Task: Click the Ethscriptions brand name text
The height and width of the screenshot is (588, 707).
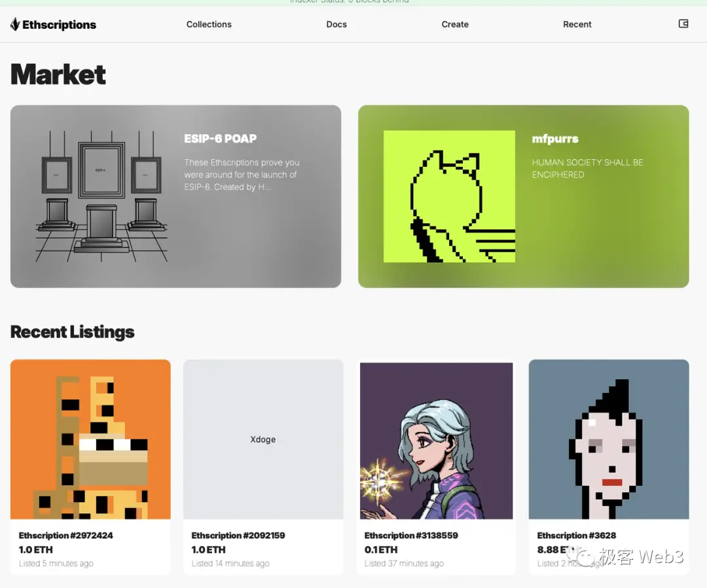Action: click(x=59, y=25)
